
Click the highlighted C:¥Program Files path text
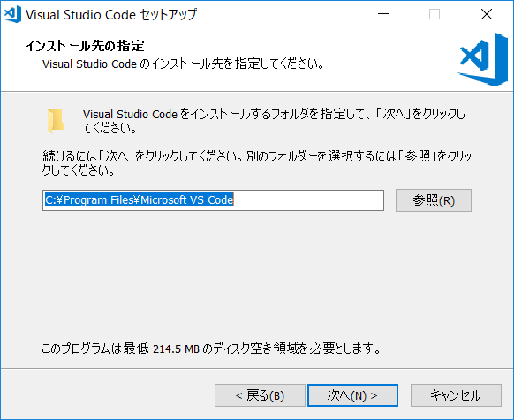click(139, 199)
